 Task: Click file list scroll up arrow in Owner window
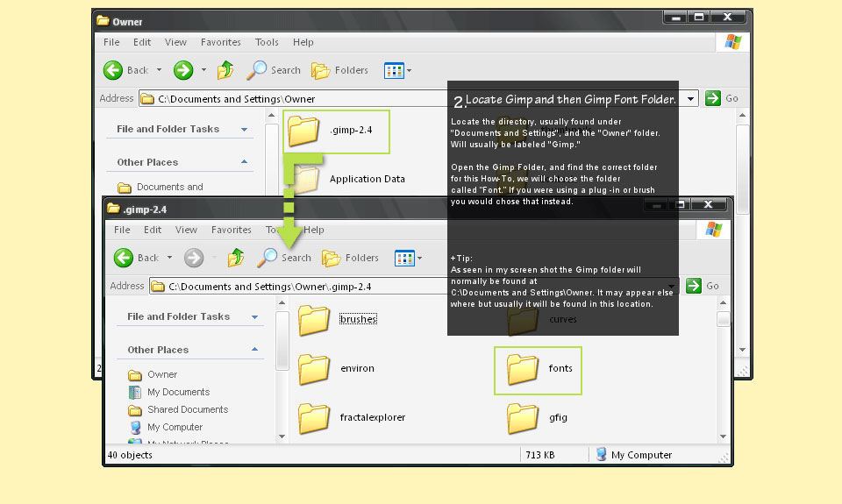pyautogui.click(x=742, y=115)
